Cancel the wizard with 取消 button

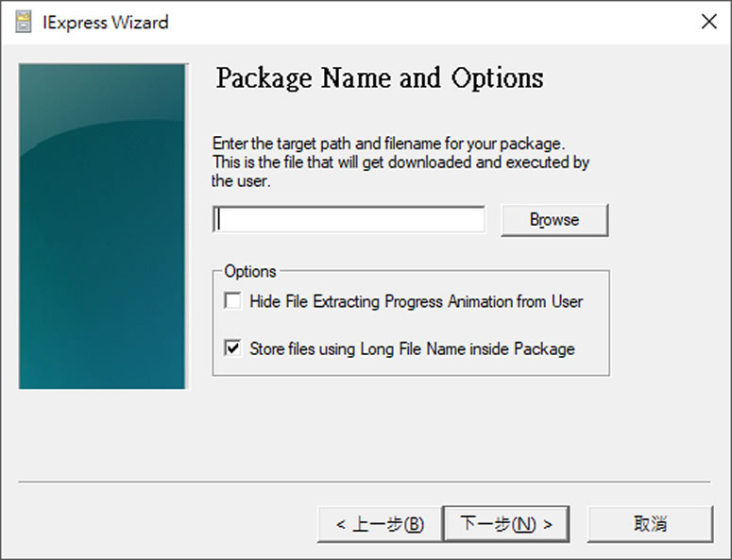tap(650, 524)
